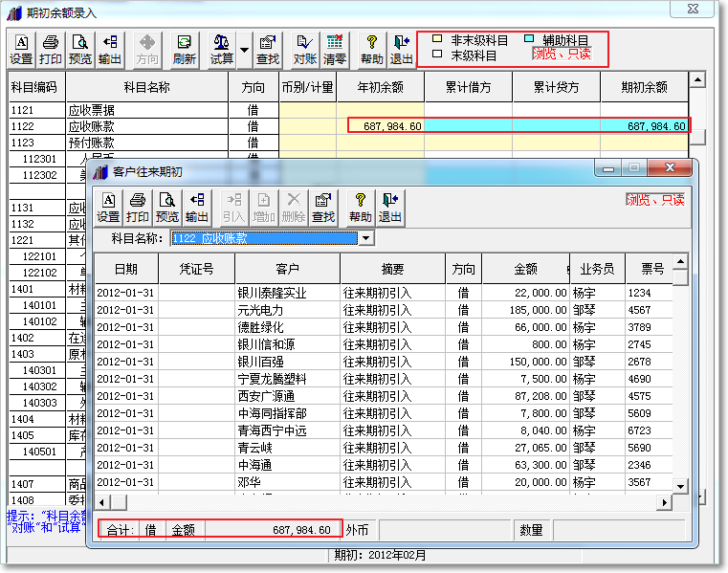Click the 客户 column header
Image resolution: width=728 pixels, height=573 pixels.
pos(287,270)
